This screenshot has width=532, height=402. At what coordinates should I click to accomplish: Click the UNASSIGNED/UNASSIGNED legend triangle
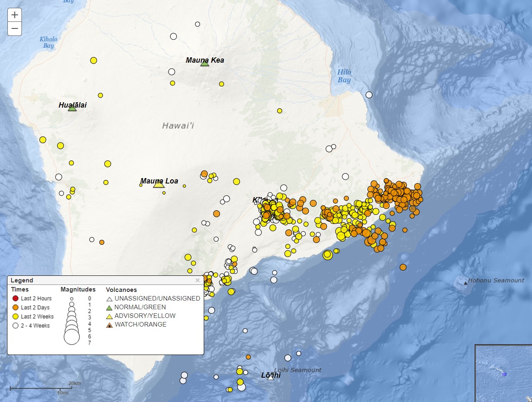point(109,299)
